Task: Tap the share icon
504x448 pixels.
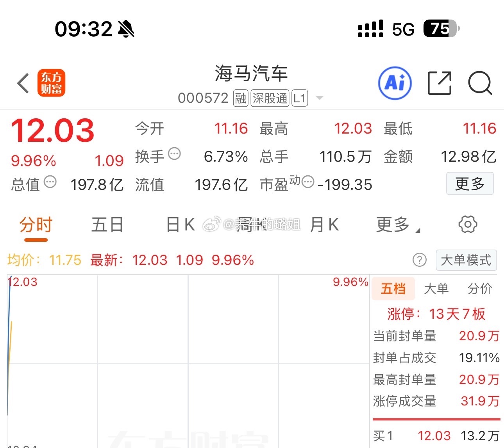Action: (439, 83)
